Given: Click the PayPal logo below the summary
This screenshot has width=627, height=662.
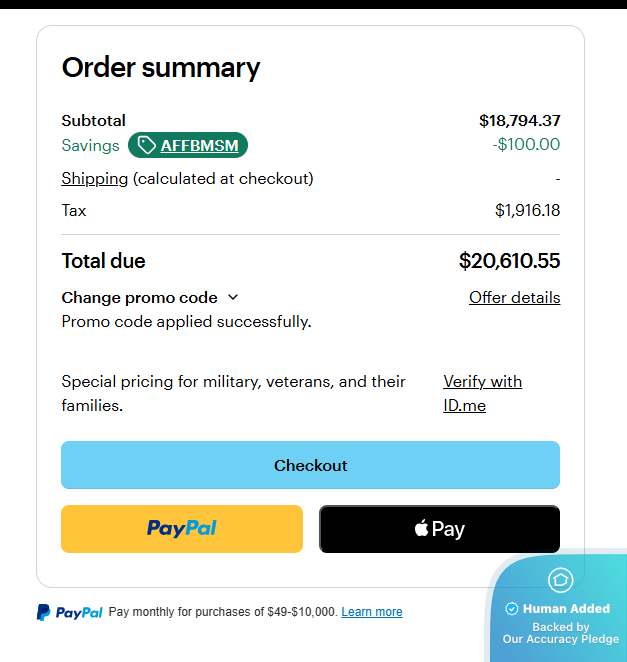Looking at the screenshot, I should [x=70, y=612].
